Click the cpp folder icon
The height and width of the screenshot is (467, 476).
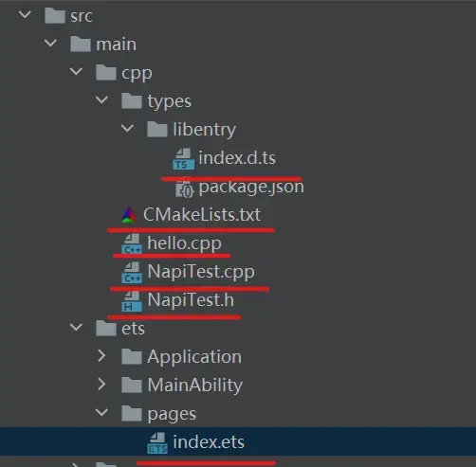(x=106, y=72)
